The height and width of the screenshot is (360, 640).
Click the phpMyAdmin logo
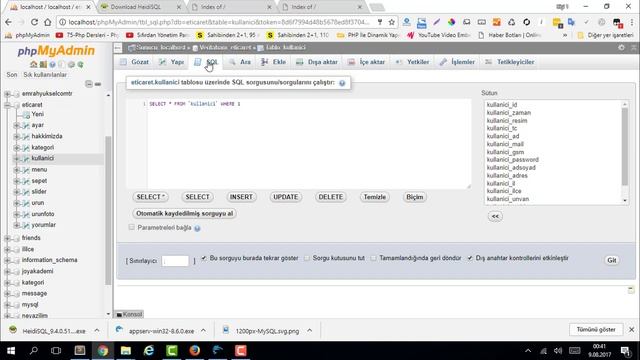coord(56,51)
